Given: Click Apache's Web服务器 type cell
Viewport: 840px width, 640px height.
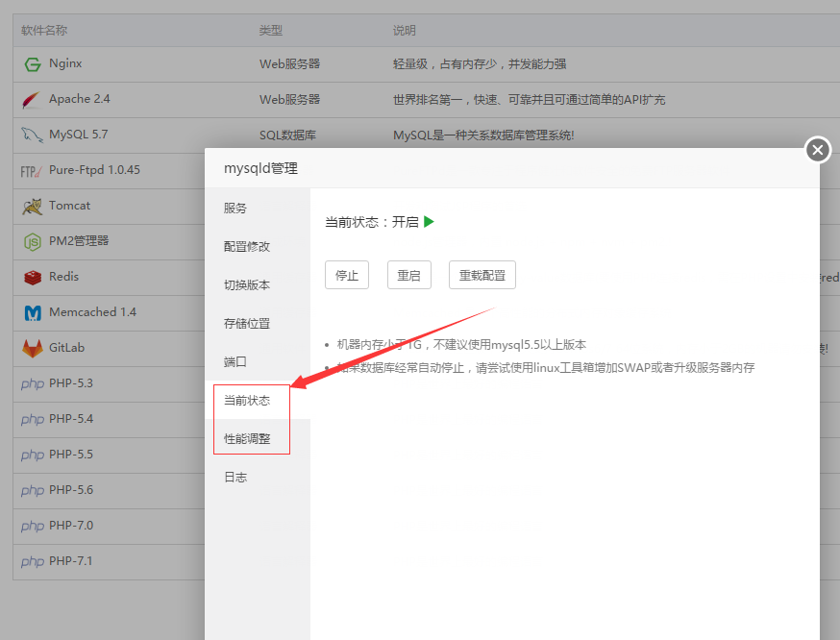Looking at the screenshot, I should pyautogui.click(x=290, y=100).
